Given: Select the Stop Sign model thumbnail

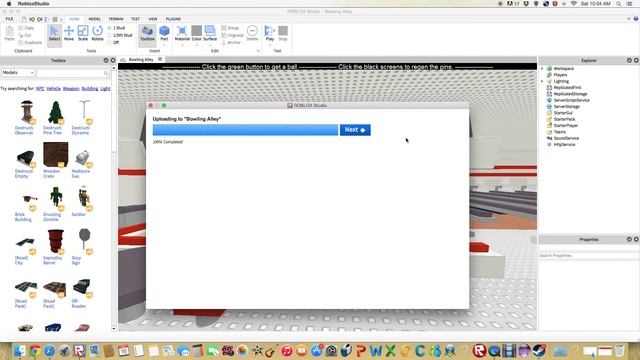Looking at the screenshot, I should click(x=84, y=240).
